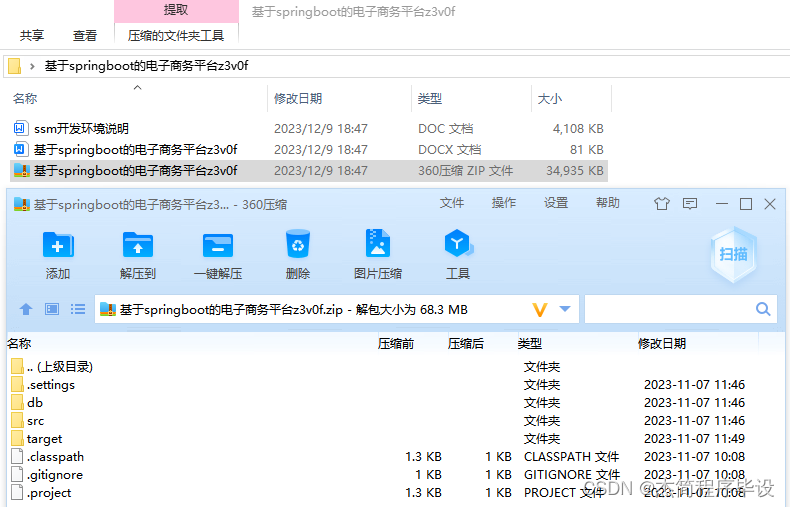Select the '.. (上级目录)' row
Viewport: 790px width, 507px height.
[60, 366]
